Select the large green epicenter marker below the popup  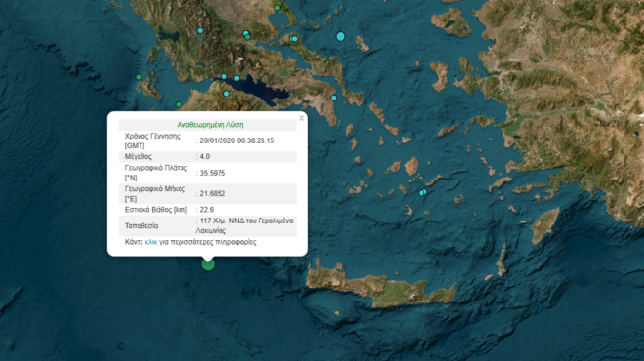click(208, 264)
